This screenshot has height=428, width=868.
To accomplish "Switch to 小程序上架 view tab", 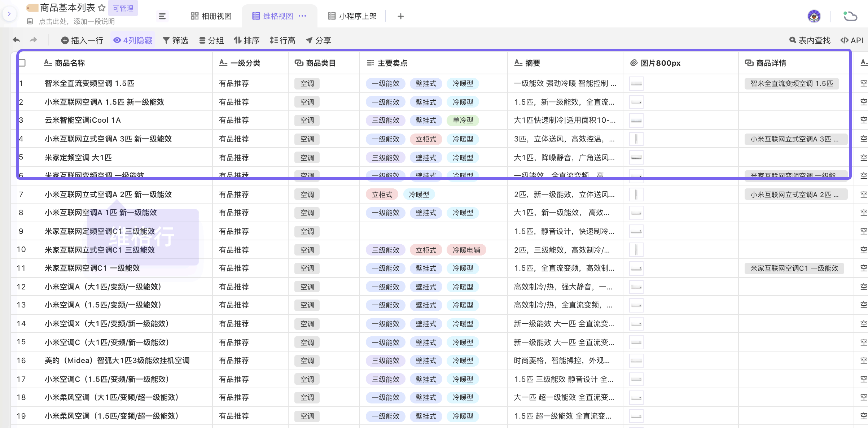I will coord(352,16).
